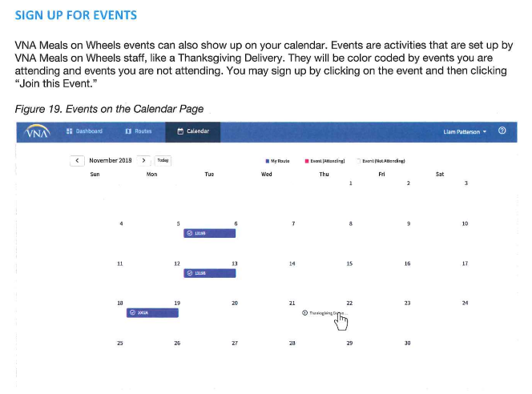The height and width of the screenshot is (394, 532).
Task: Open the Routes tab
Action: (x=139, y=131)
